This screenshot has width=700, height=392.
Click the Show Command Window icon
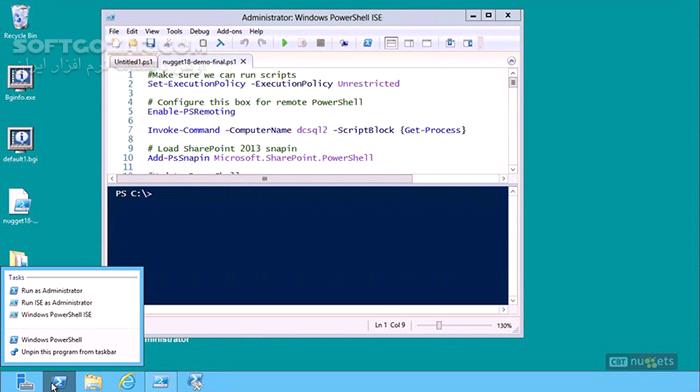click(x=450, y=43)
